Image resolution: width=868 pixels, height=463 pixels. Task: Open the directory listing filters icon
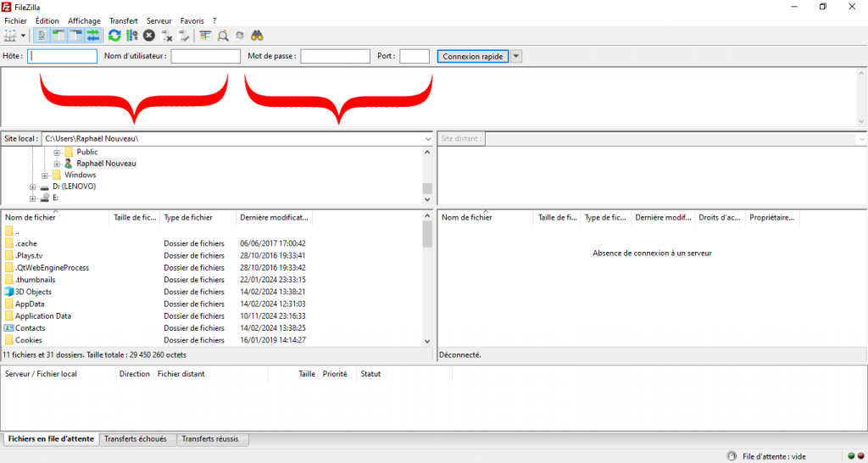point(205,36)
